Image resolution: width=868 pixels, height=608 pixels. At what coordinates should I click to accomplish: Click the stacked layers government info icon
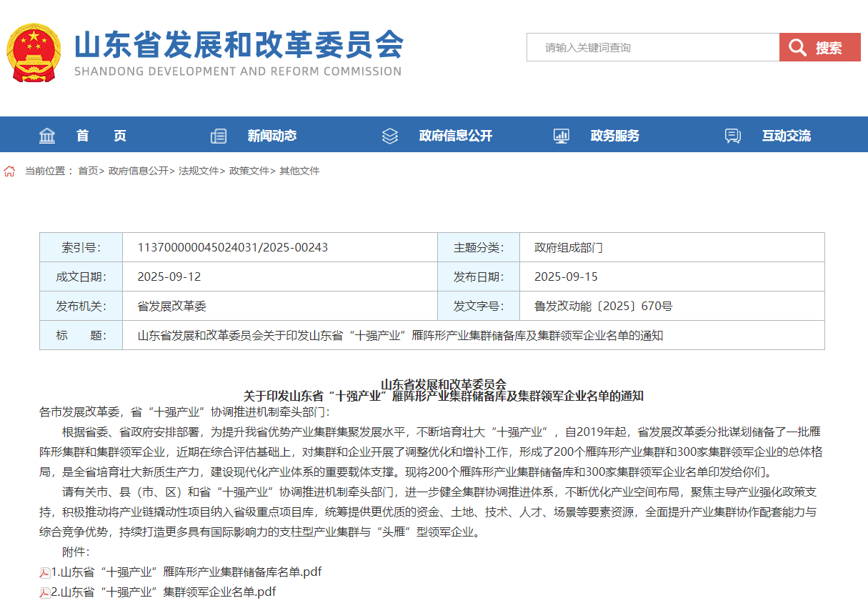point(390,136)
